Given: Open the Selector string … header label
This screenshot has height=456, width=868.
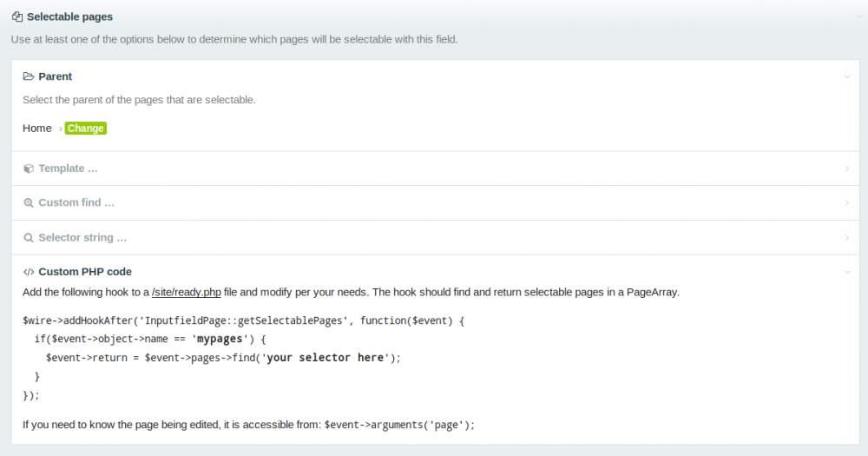Looking at the screenshot, I should tap(82, 237).
